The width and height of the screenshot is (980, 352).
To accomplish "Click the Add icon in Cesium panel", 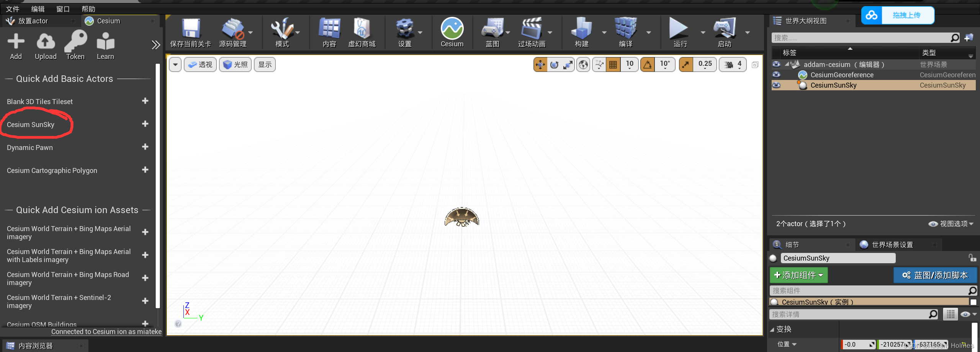I will (16, 41).
